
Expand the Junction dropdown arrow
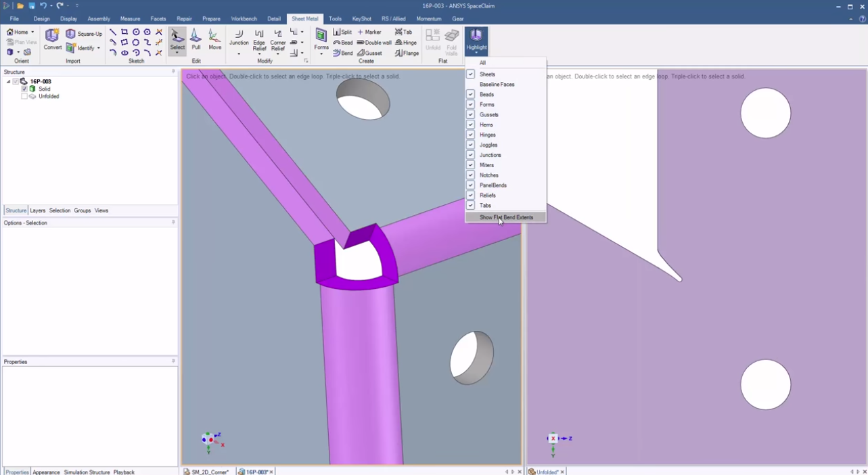pyautogui.click(x=239, y=53)
